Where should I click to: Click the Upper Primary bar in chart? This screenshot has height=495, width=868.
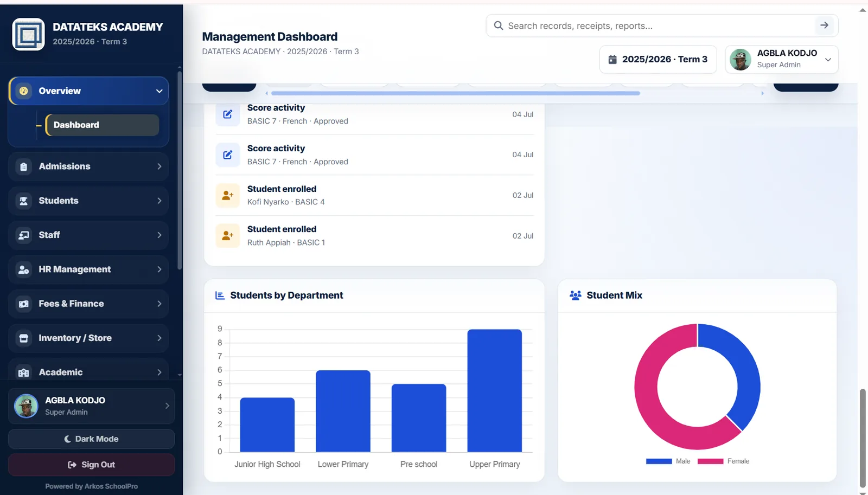click(x=495, y=390)
